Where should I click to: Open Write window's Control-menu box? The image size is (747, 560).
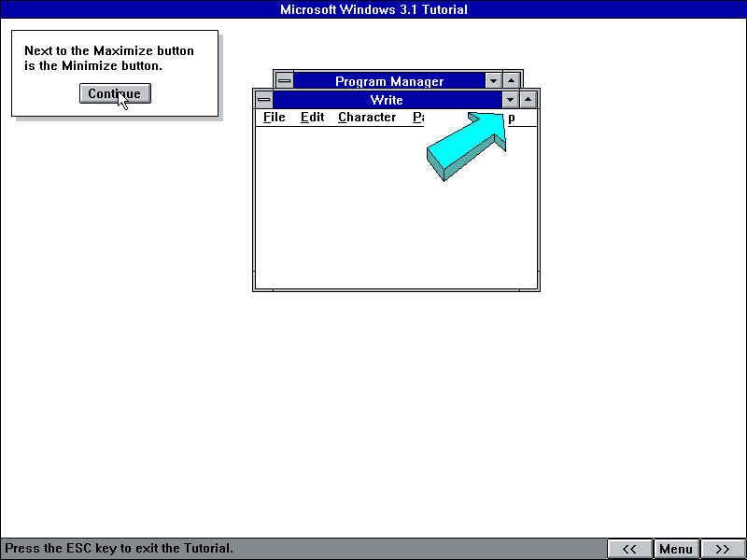coord(264,100)
